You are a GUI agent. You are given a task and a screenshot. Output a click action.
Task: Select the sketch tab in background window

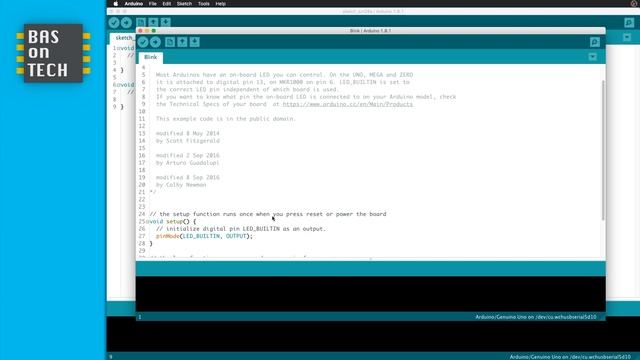tap(123, 38)
